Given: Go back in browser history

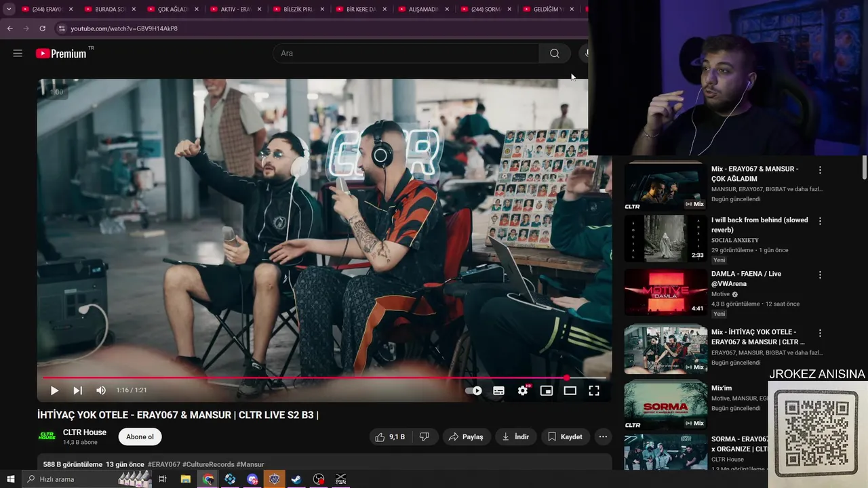Looking at the screenshot, I should pyautogui.click(x=9, y=28).
